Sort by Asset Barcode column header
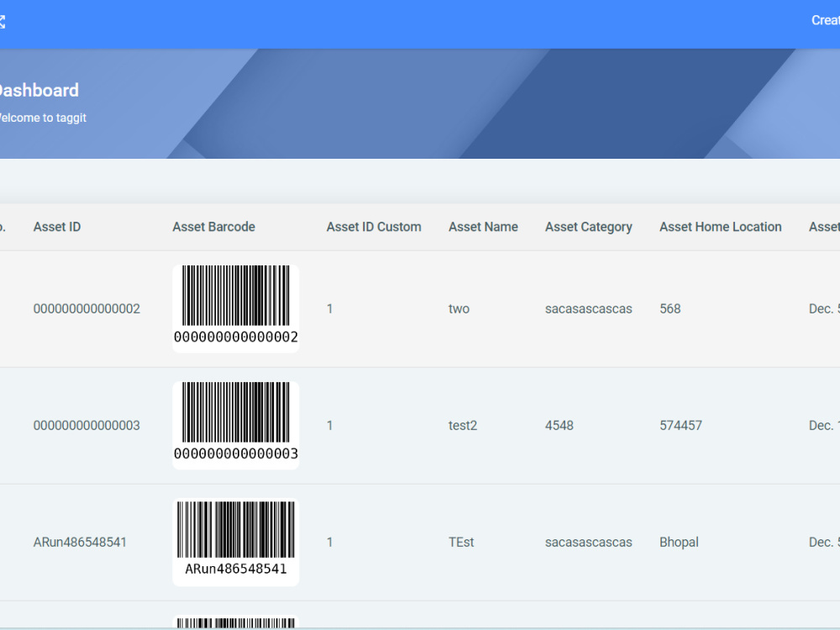This screenshot has width=840, height=630. tap(213, 227)
